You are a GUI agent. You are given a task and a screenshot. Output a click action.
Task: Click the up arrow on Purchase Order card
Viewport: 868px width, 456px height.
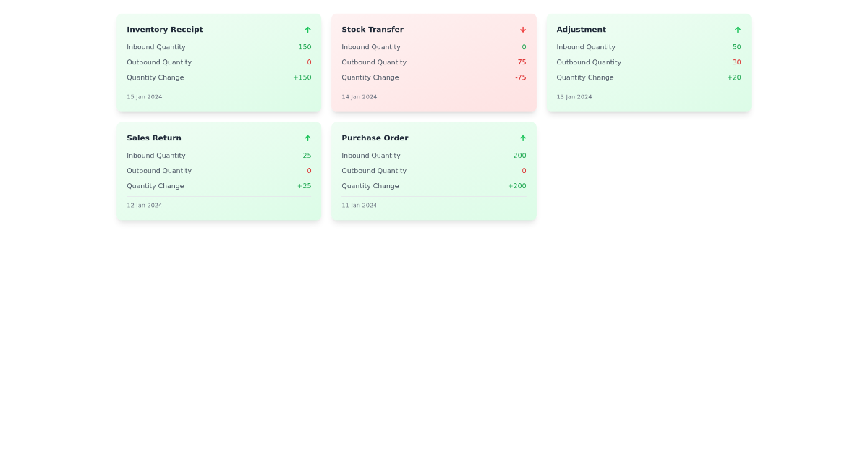522,138
